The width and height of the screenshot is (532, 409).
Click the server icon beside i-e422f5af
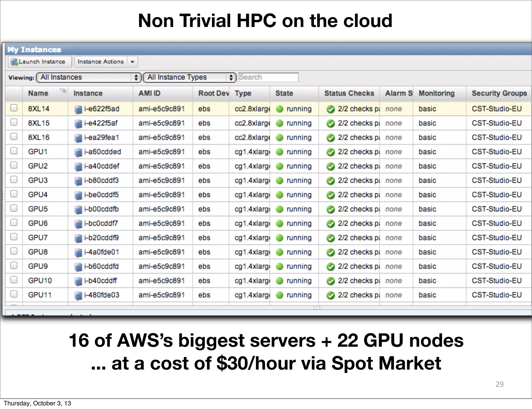click(78, 124)
